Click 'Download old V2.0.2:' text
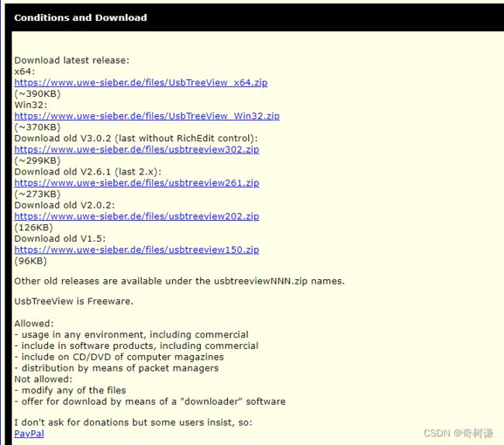The image size is (504, 445). tap(64, 205)
